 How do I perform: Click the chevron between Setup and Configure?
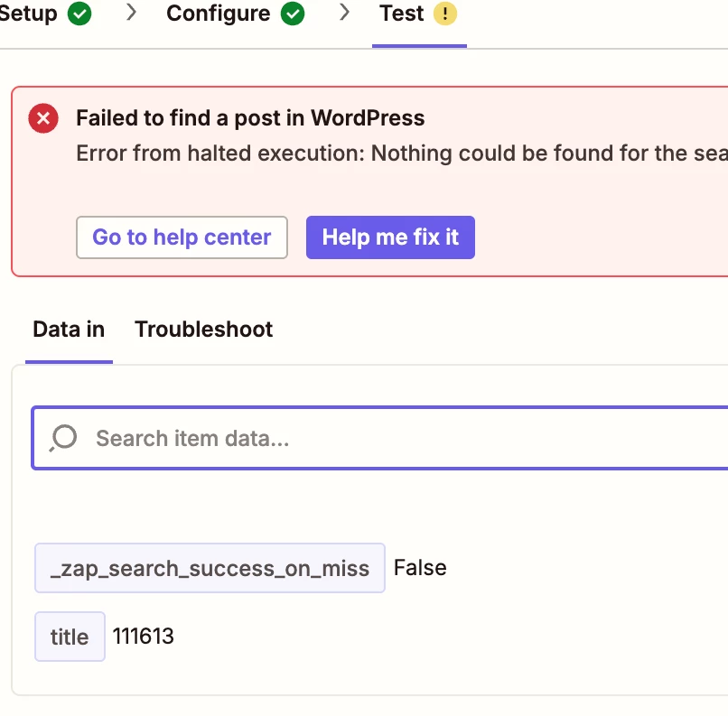click(x=131, y=13)
